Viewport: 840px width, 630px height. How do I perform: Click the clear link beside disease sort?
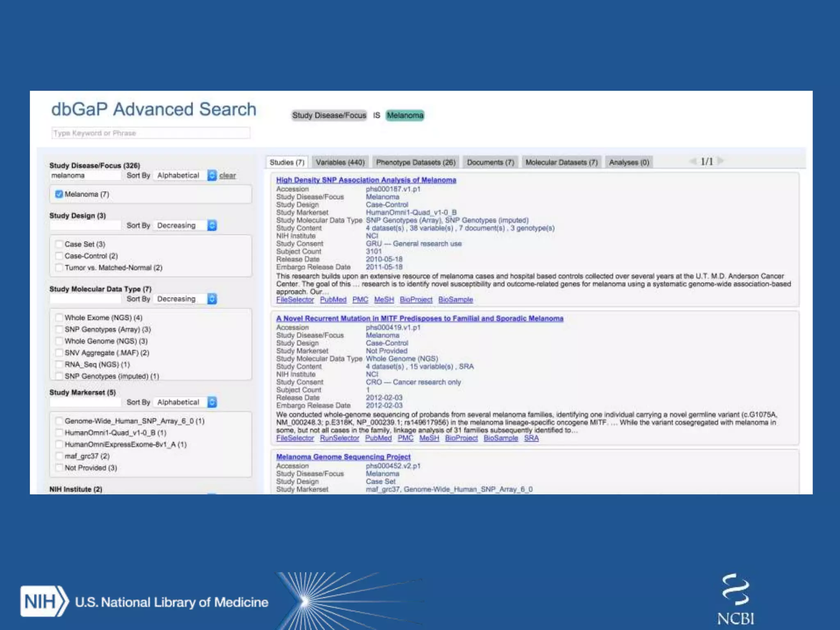pos(227,176)
